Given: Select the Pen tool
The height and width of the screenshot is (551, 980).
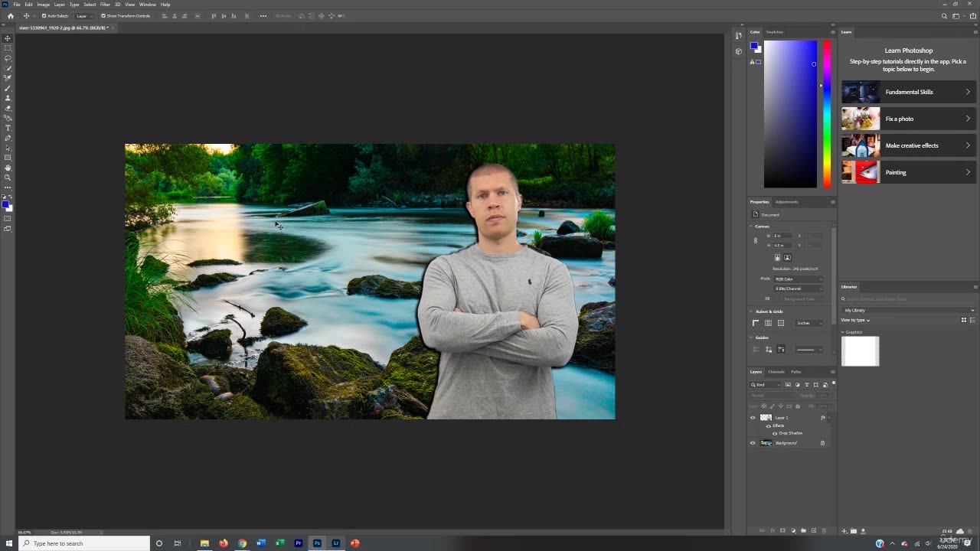Looking at the screenshot, I should coord(7,138).
